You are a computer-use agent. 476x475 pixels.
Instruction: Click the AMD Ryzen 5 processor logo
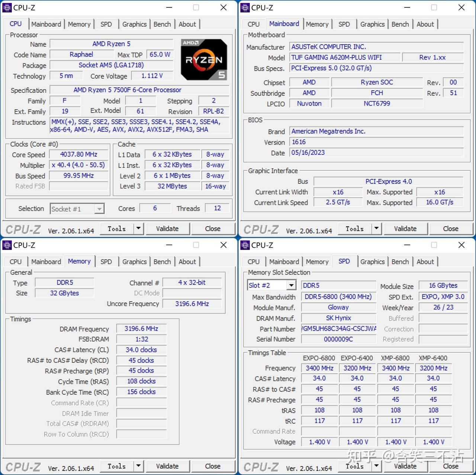pyautogui.click(x=204, y=60)
